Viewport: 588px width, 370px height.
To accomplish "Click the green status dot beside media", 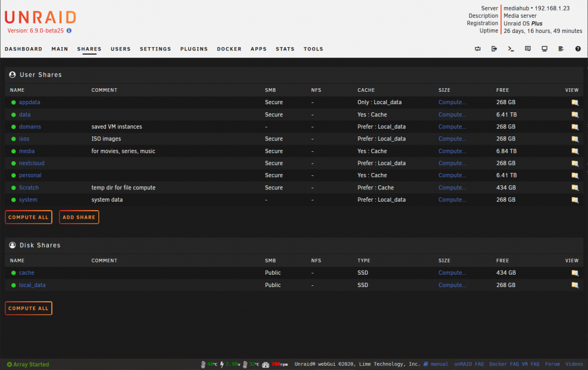I will (x=14, y=151).
